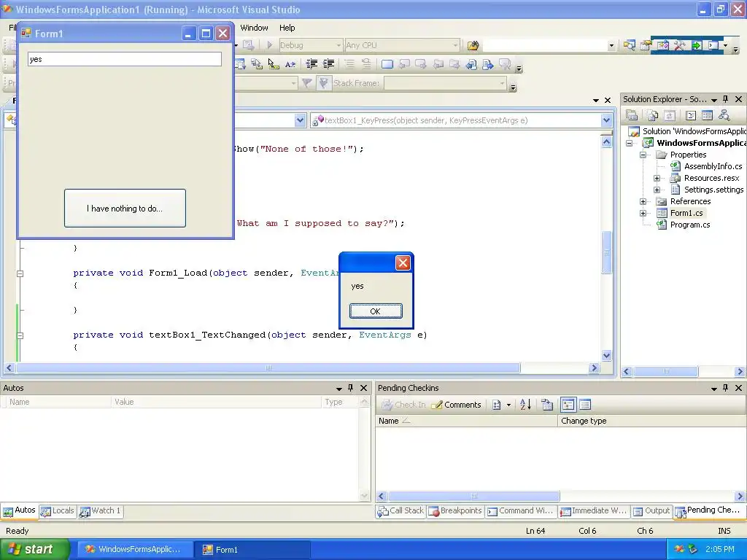This screenshot has height=560, width=747.
Task: Collapse the WindowsFormsApplication project node
Action: [629, 143]
